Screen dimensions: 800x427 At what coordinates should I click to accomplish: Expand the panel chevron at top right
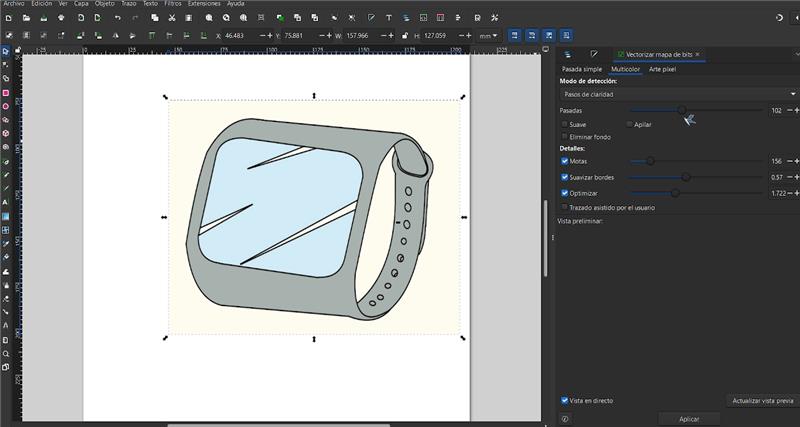click(797, 54)
